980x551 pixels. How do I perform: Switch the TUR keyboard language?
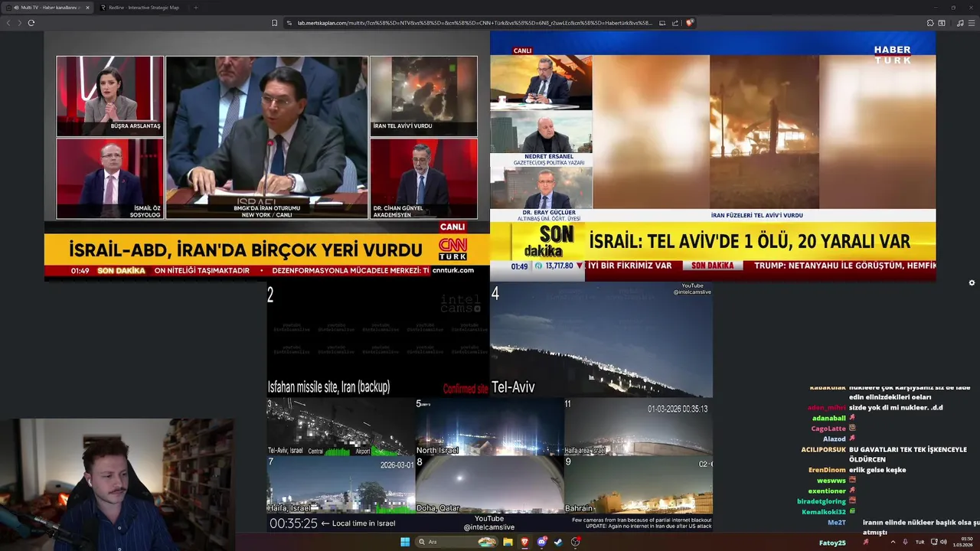pyautogui.click(x=920, y=542)
